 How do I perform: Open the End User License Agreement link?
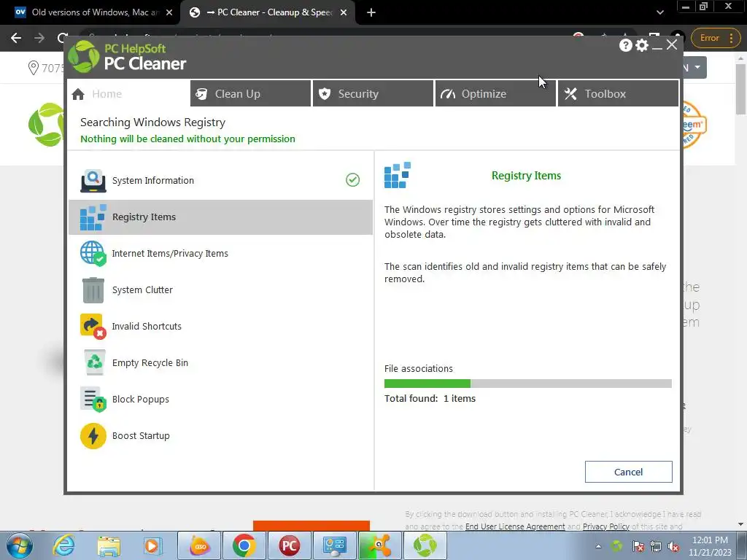pyautogui.click(x=515, y=526)
